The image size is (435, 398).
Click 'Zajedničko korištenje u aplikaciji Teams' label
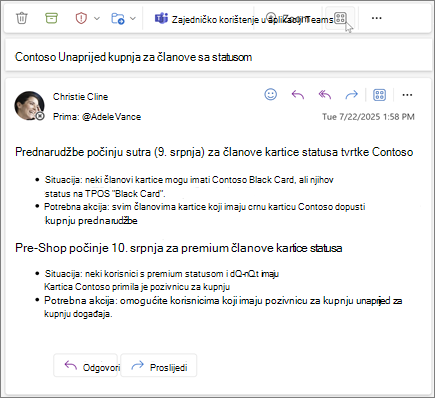pyautogui.click(x=252, y=20)
